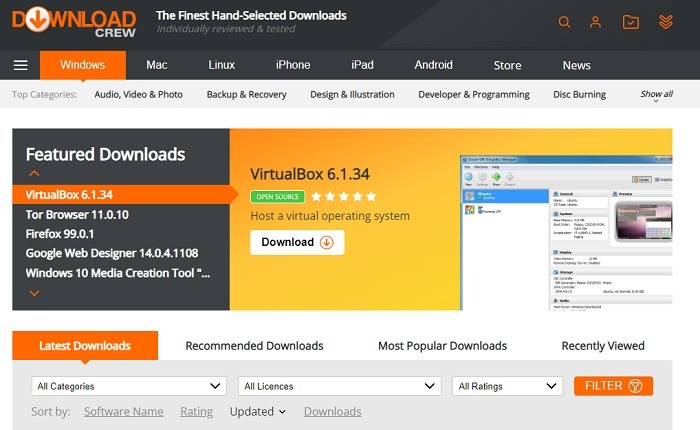Open the All Licences dropdown
The image size is (700, 430).
pyautogui.click(x=340, y=386)
